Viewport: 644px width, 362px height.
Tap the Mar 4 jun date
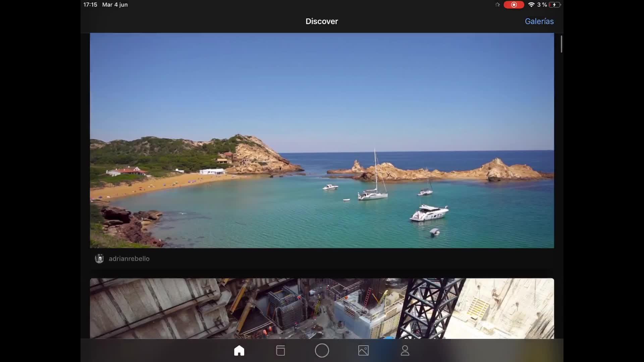(115, 5)
